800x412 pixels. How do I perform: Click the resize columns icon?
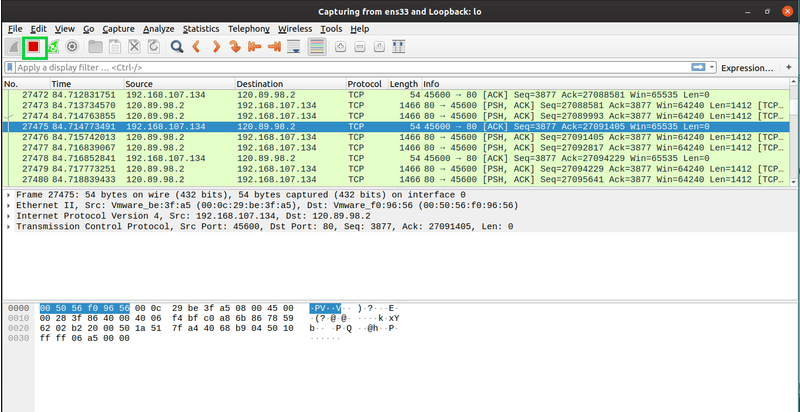[x=397, y=46]
